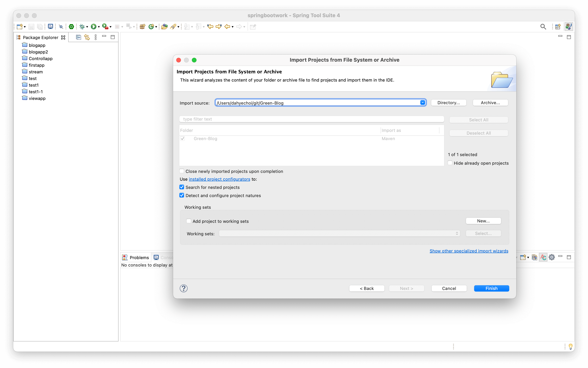Click the Finish button
Image resolution: width=588 pixels, height=368 pixels.
(491, 288)
